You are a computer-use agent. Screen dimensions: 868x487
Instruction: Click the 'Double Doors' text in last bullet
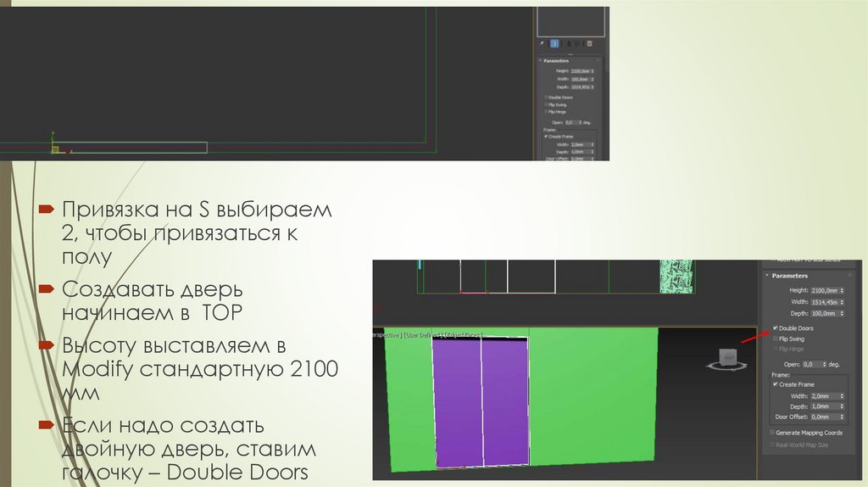[237, 472]
